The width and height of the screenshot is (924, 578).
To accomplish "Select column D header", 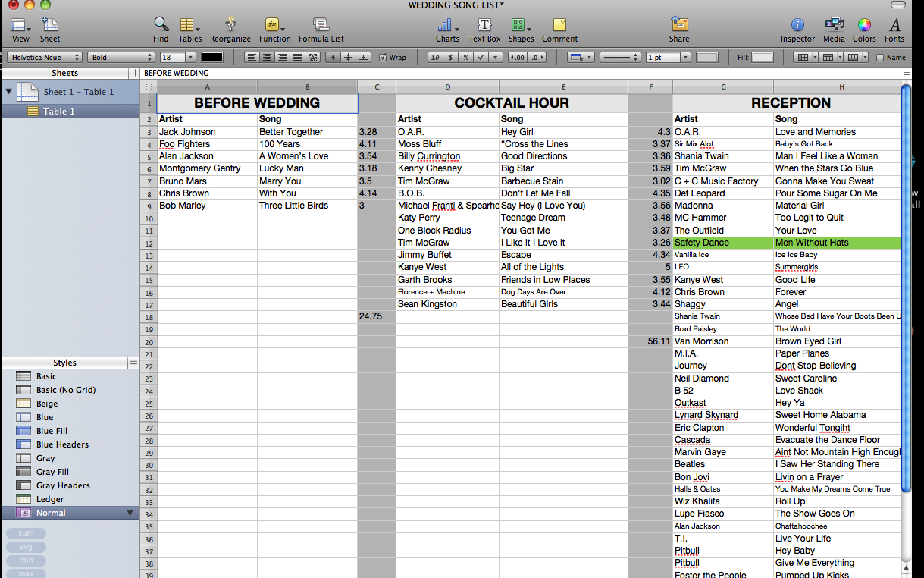I will pos(447,86).
